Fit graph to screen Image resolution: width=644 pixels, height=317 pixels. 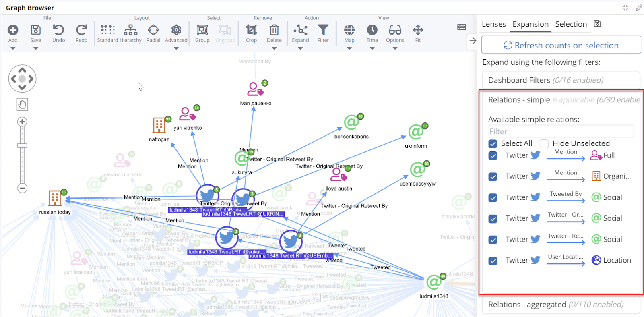(x=418, y=30)
